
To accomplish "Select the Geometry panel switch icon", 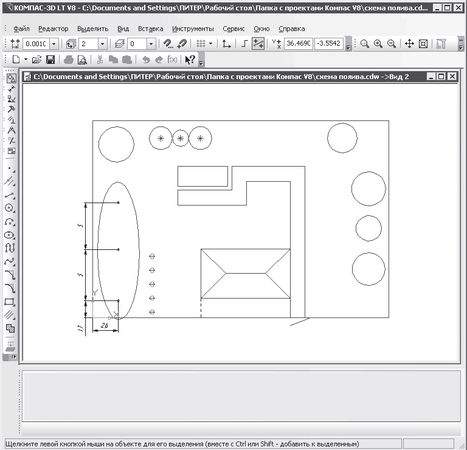I will 11,78.
